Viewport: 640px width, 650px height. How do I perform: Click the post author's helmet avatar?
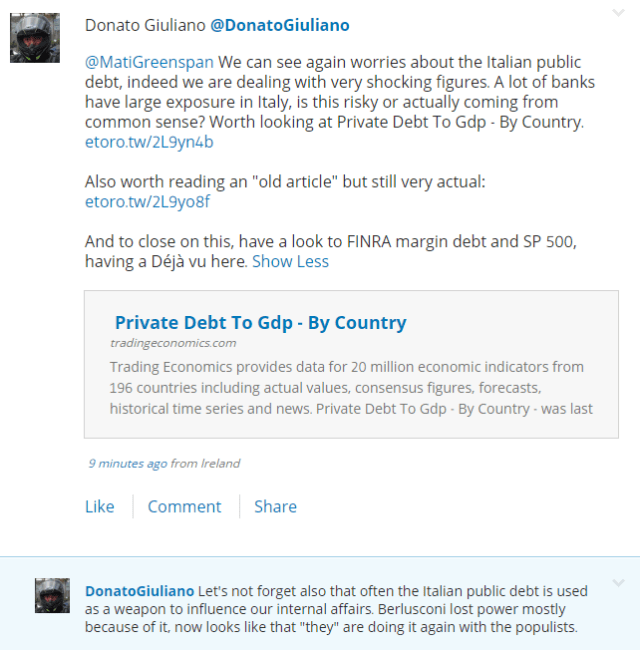(34, 39)
